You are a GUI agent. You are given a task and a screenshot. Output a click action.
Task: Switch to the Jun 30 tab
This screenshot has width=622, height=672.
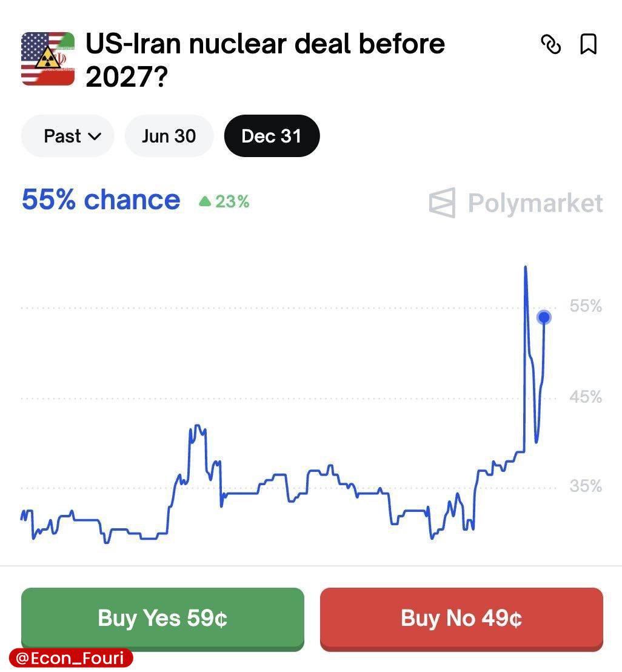pyautogui.click(x=169, y=136)
